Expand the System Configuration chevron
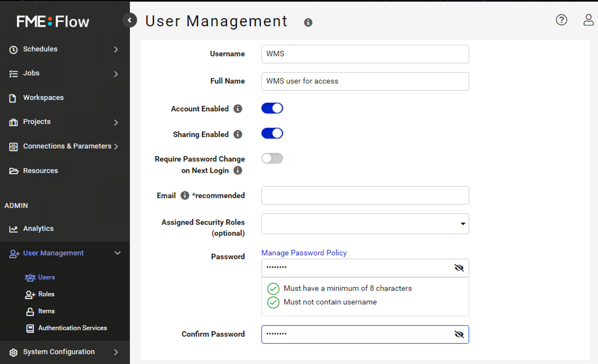The width and height of the screenshot is (598, 364). tap(116, 352)
